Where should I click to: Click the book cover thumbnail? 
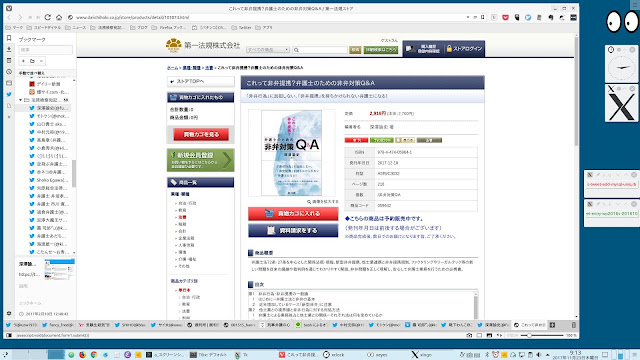point(291,153)
